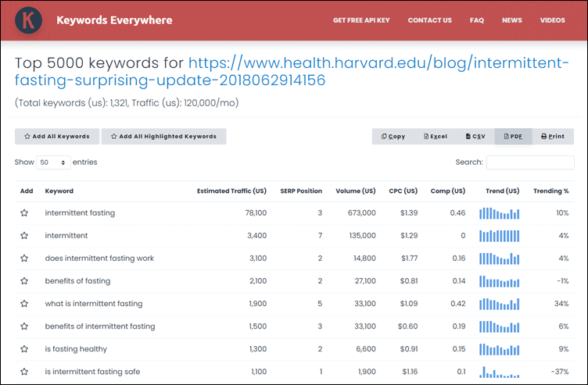The image size is (588, 385).
Task: Open GET FREE API KEY page
Action: pos(361,20)
